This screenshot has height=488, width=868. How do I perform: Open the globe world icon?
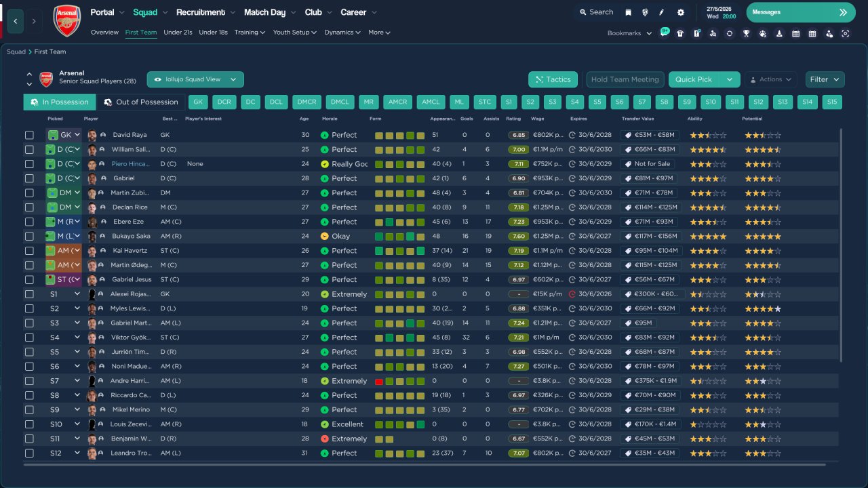tap(645, 12)
